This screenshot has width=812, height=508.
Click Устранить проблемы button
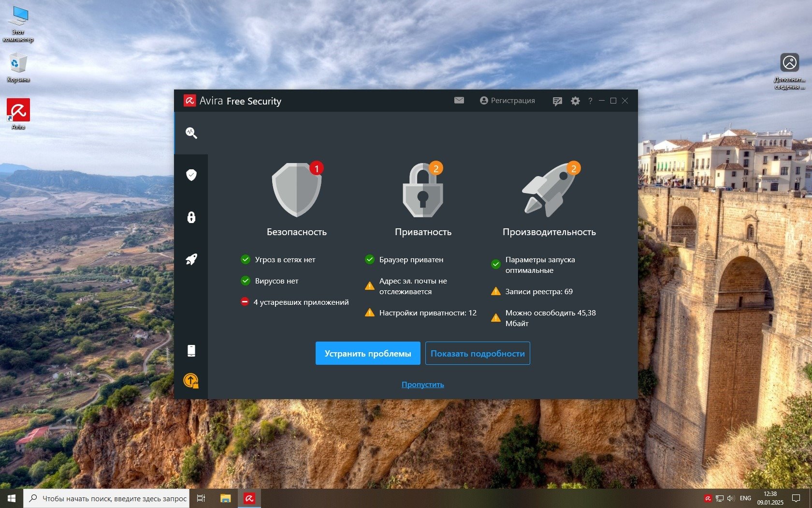point(368,353)
